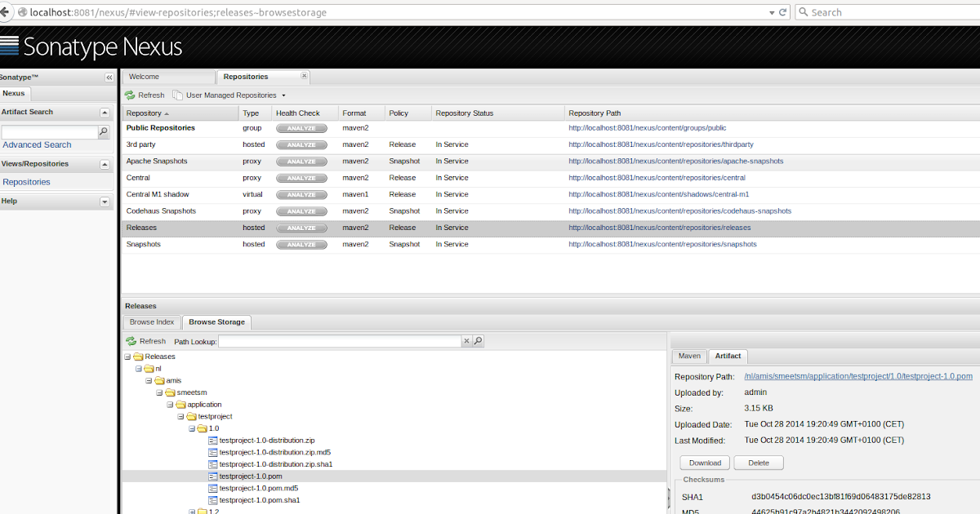This screenshot has height=514, width=980.
Task: Collapse the testproject folder node
Action: pos(181,416)
